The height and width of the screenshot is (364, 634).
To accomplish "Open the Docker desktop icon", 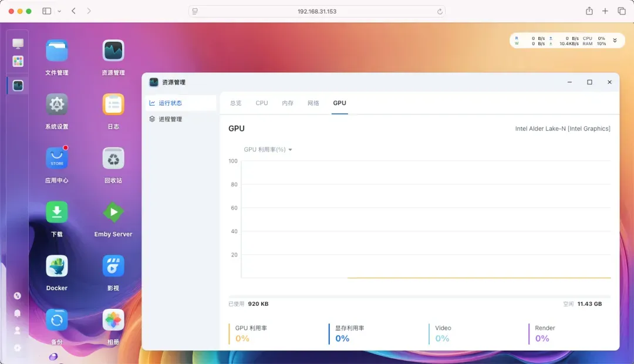I will click(x=57, y=267).
